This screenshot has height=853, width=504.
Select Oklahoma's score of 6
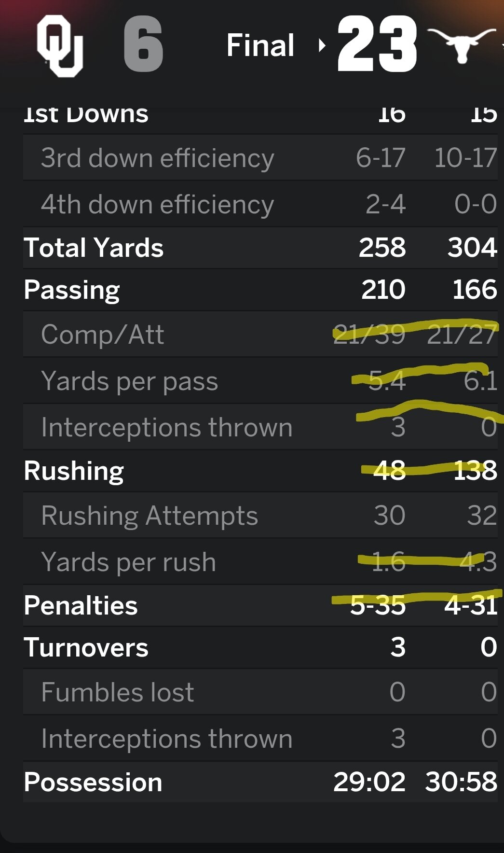(143, 44)
